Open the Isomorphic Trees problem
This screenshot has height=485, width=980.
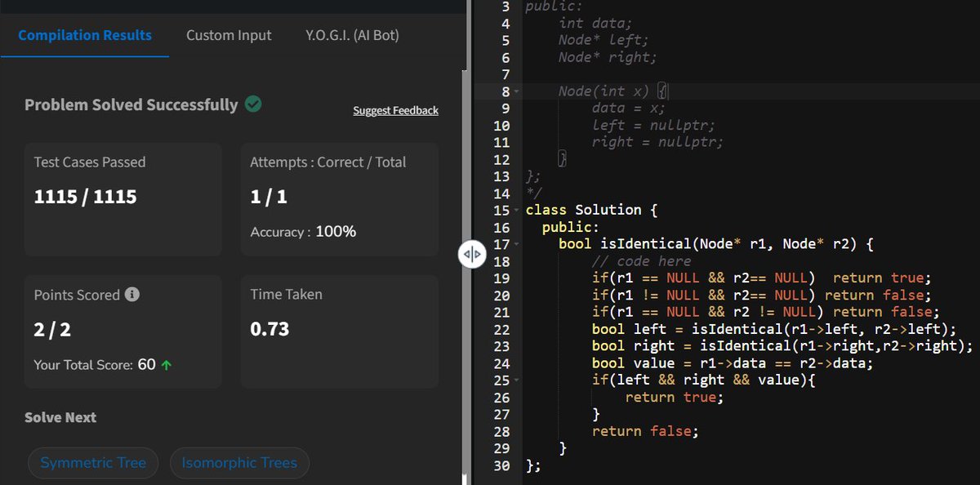tap(239, 463)
